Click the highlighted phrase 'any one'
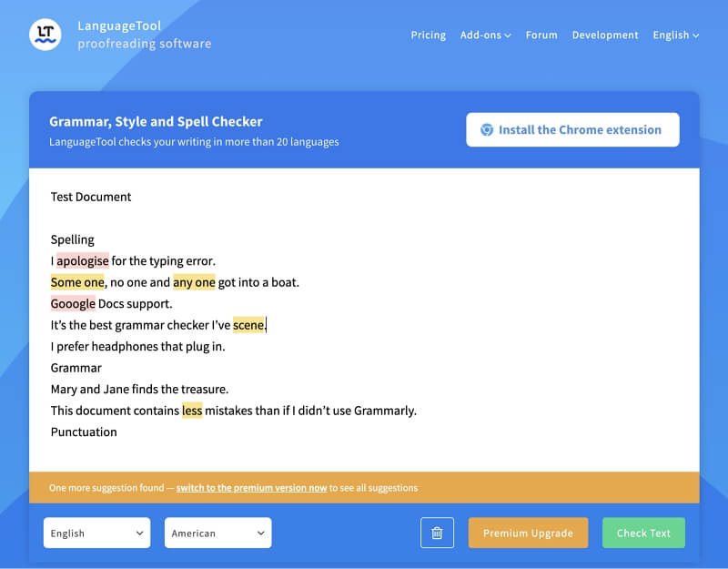This screenshot has height=569, width=728. pyautogui.click(x=194, y=282)
